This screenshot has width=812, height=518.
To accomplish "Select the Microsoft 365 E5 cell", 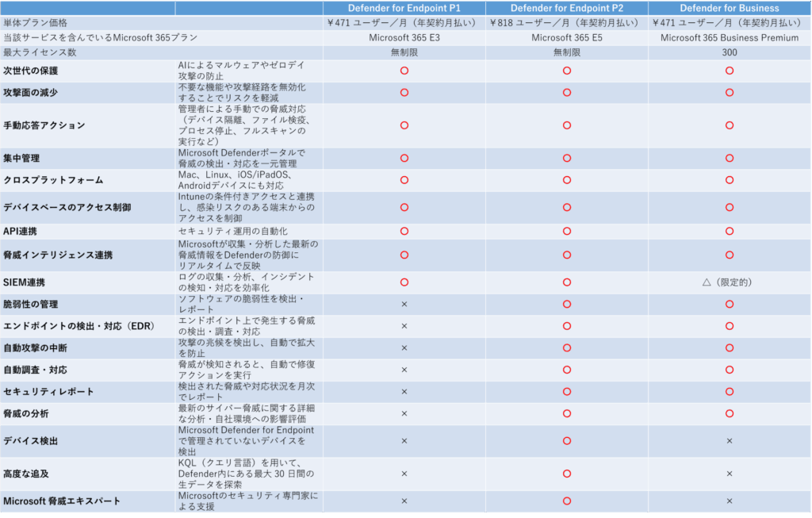I will pyautogui.click(x=566, y=38).
